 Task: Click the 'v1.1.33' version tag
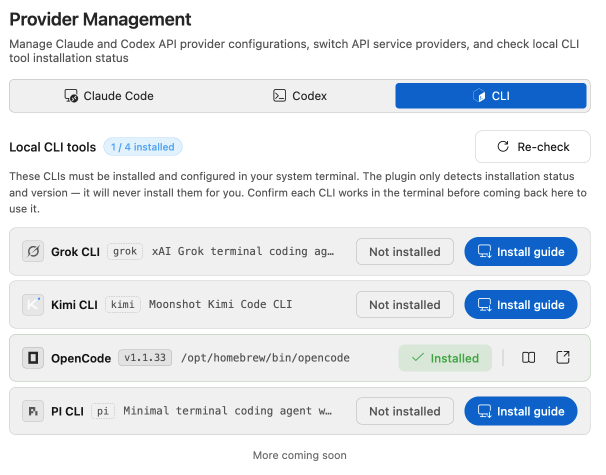click(x=145, y=358)
